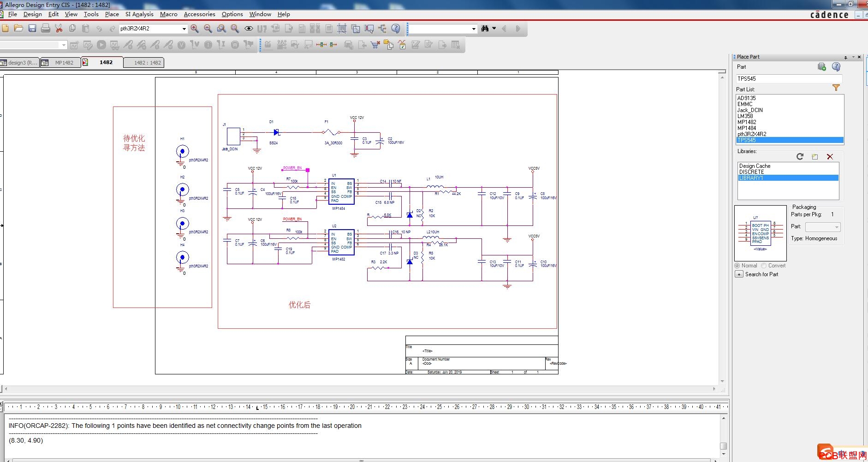Screen dimensions: 868x462
Task: Click the TPS545 part preview thumbnail
Action: [760, 233]
